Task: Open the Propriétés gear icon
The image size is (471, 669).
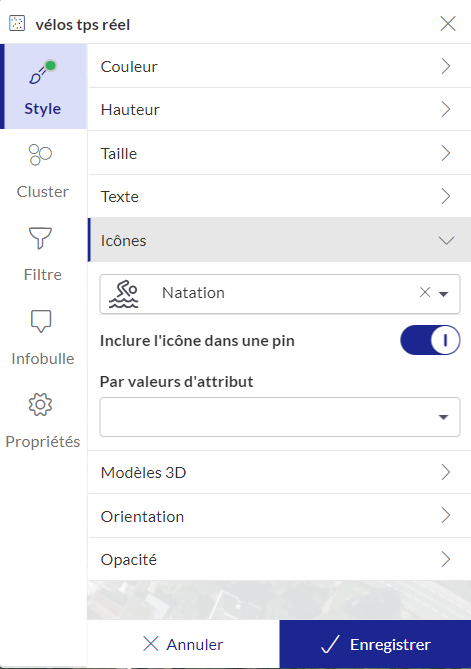Action: click(40, 404)
